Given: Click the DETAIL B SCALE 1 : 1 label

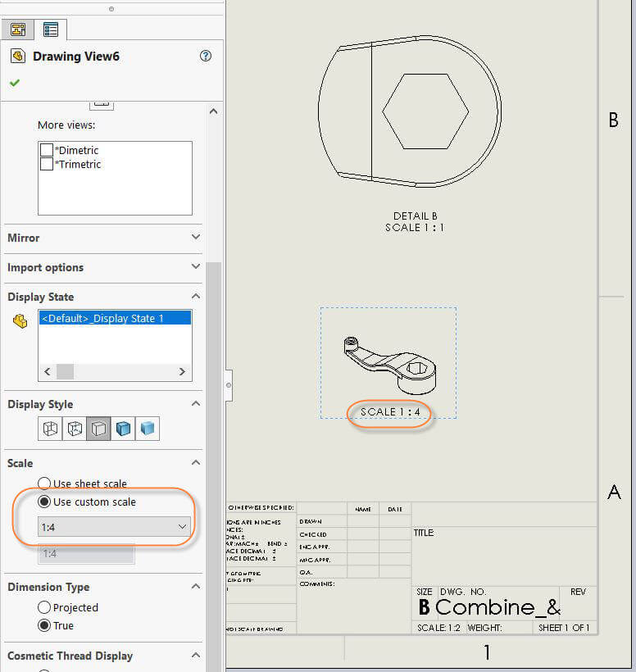Looking at the screenshot, I should coord(415,221).
